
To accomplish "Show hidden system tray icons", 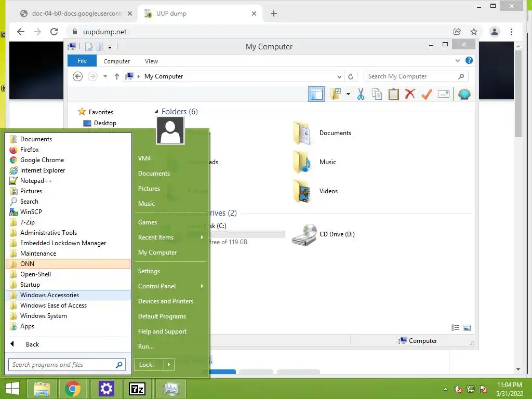I will point(445,389).
